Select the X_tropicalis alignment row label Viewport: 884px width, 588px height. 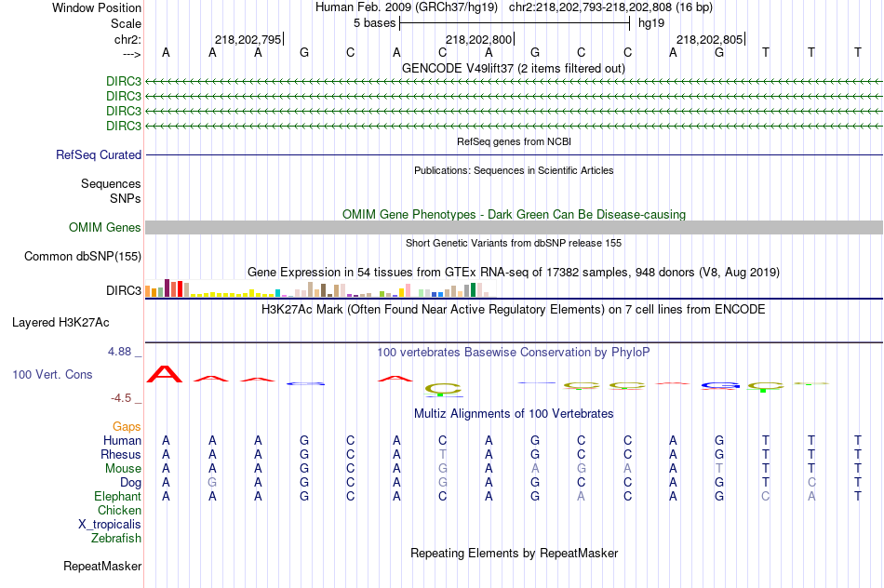(x=110, y=525)
